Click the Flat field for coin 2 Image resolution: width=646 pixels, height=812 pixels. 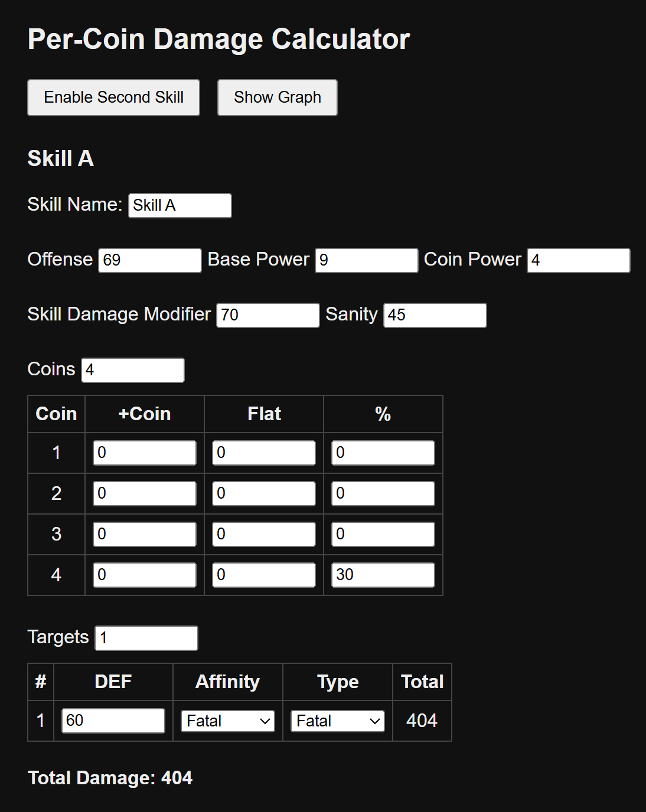264,493
